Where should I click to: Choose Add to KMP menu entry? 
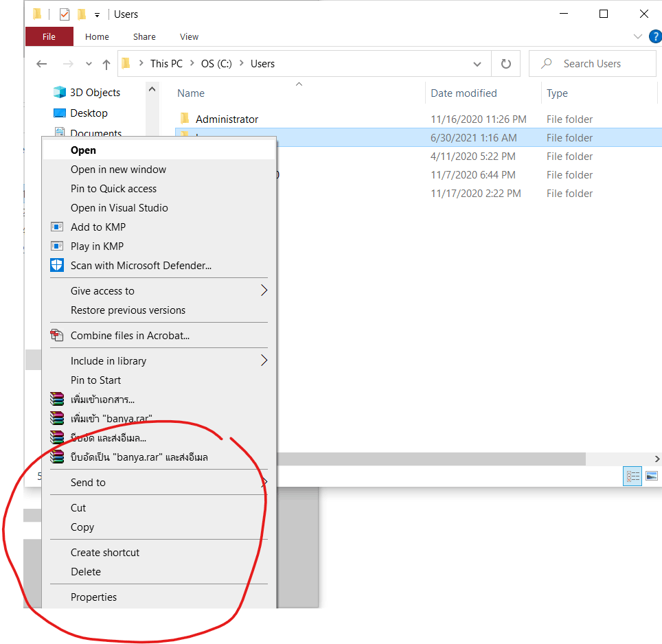pyautogui.click(x=159, y=227)
